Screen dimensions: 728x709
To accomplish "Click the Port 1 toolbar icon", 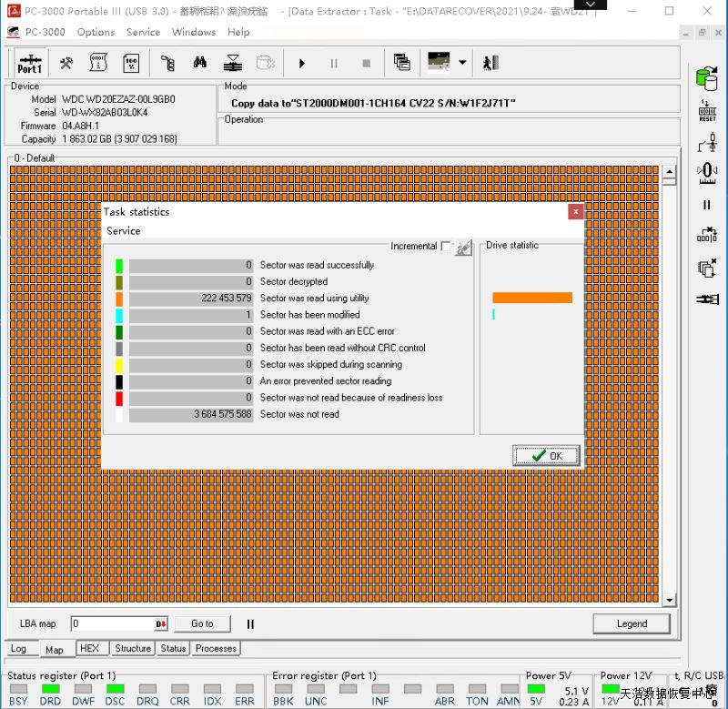I will 29,63.
